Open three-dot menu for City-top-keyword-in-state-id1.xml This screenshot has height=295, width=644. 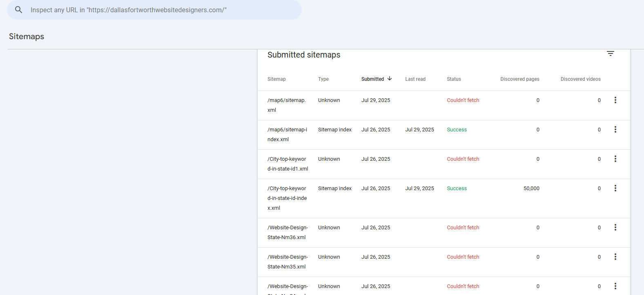click(x=615, y=159)
